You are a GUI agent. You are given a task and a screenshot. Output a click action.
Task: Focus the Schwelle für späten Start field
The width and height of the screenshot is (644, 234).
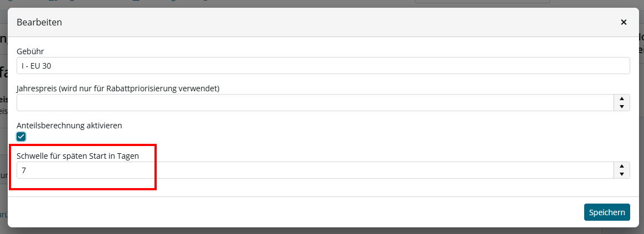(315, 170)
